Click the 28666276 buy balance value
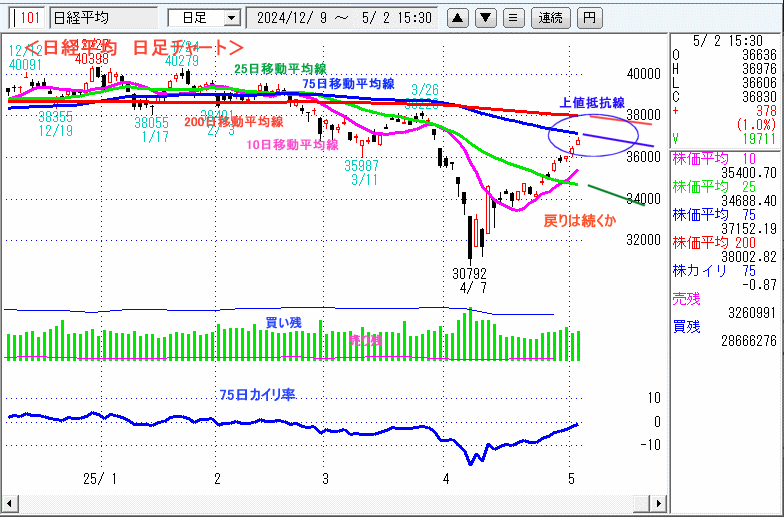The width and height of the screenshot is (784, 517). coord(748,341)
